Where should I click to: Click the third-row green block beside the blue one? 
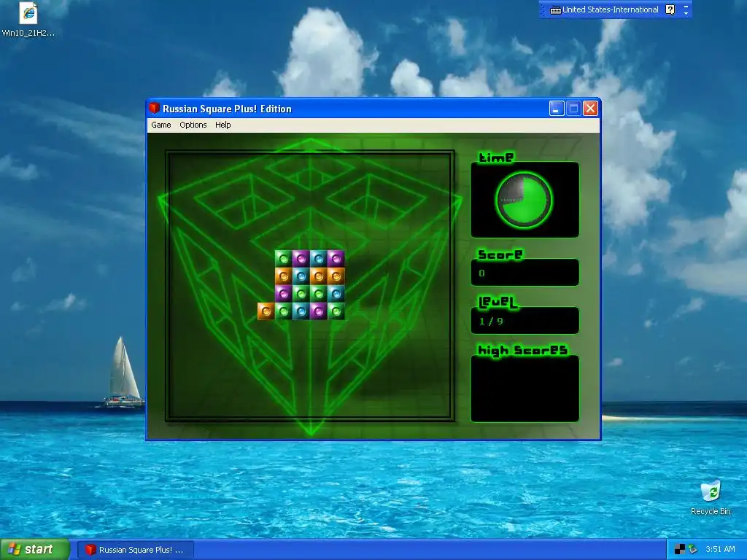pos(318,293)
